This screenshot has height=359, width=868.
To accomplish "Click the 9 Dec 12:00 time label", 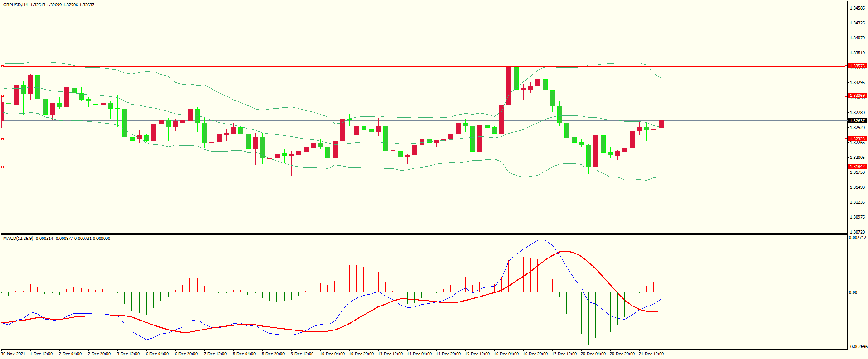I will (302, 354).
